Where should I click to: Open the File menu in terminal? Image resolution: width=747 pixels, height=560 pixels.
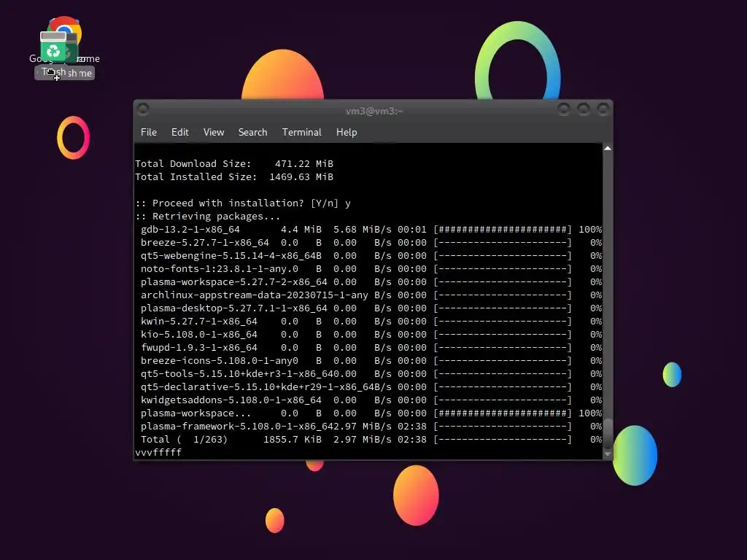click(149, 133)
